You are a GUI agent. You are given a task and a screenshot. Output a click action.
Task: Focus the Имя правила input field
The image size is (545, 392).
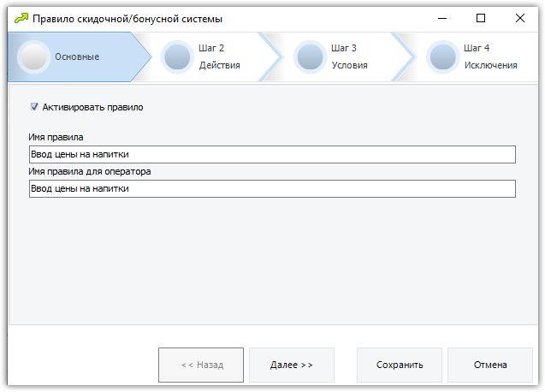coord(272,154)
